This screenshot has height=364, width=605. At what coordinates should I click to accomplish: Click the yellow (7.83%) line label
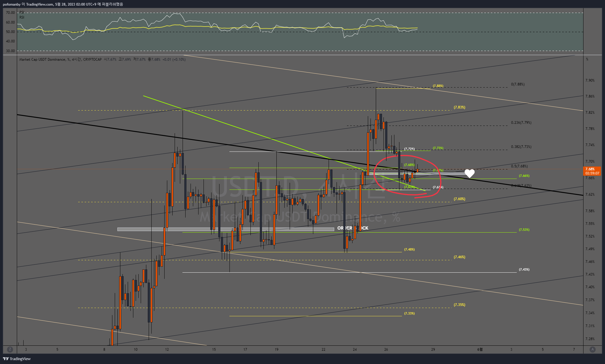click(x=459, y=107)
